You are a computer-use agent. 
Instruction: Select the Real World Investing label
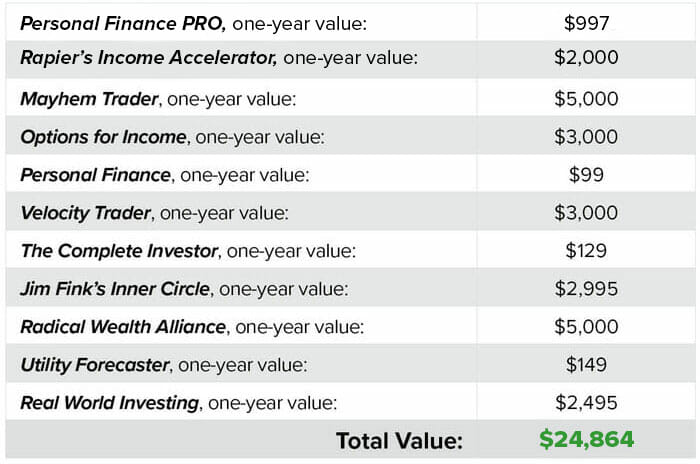coord(110,403)
